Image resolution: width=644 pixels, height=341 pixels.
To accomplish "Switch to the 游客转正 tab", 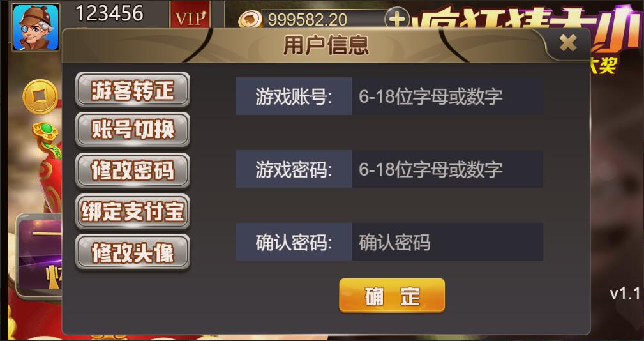I will point(133,89).
